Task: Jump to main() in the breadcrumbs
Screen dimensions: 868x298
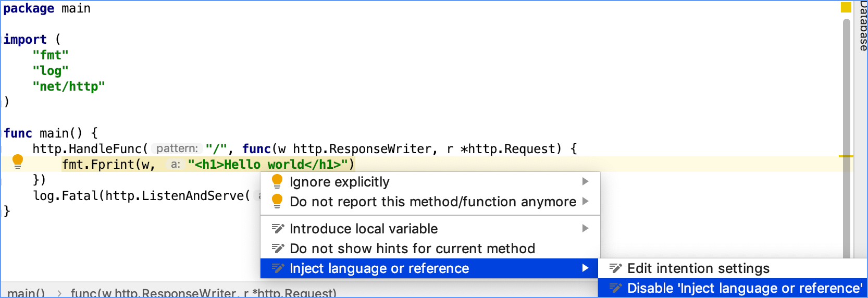Action: click(x=26, y=293)
